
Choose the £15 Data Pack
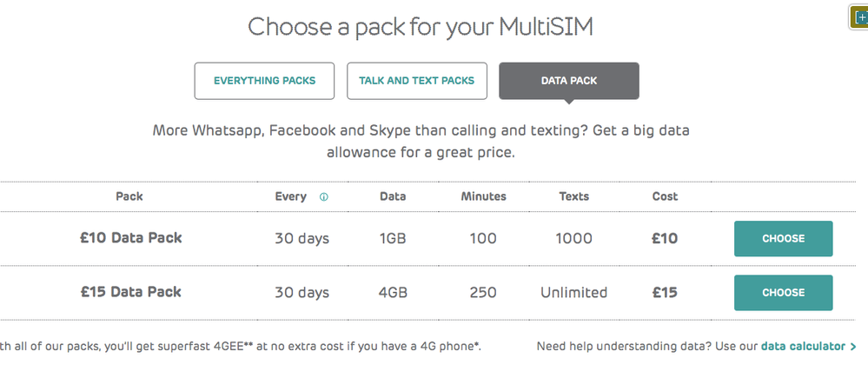click(783, 293)
